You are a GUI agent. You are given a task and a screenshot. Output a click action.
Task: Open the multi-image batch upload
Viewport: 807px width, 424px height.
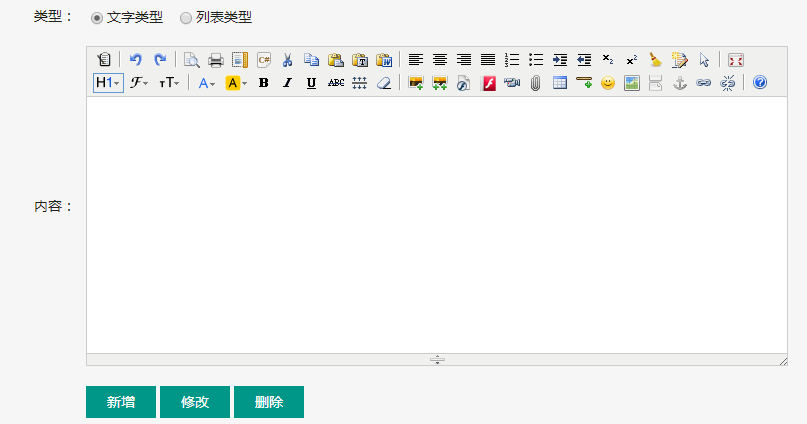[x=440, y=82]
